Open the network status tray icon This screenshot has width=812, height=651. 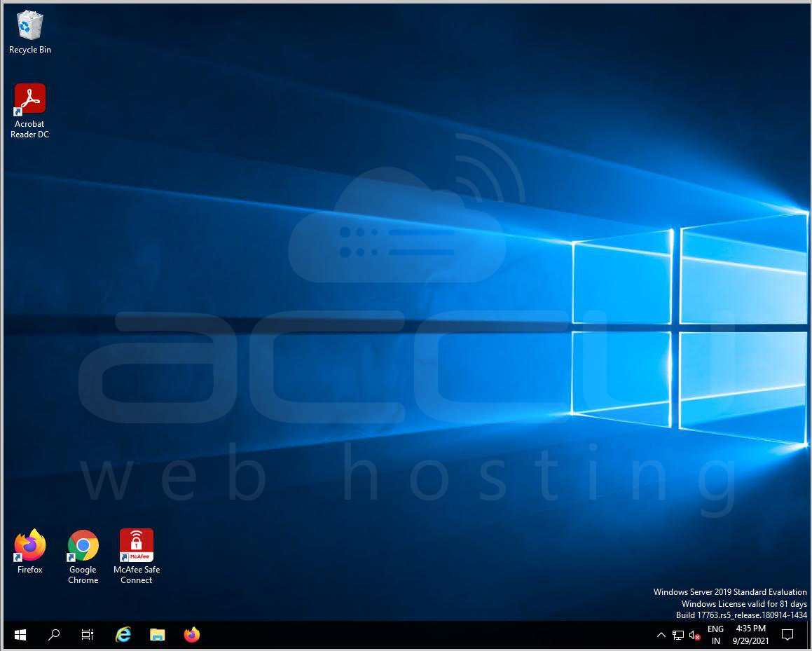tap(678, 635)
